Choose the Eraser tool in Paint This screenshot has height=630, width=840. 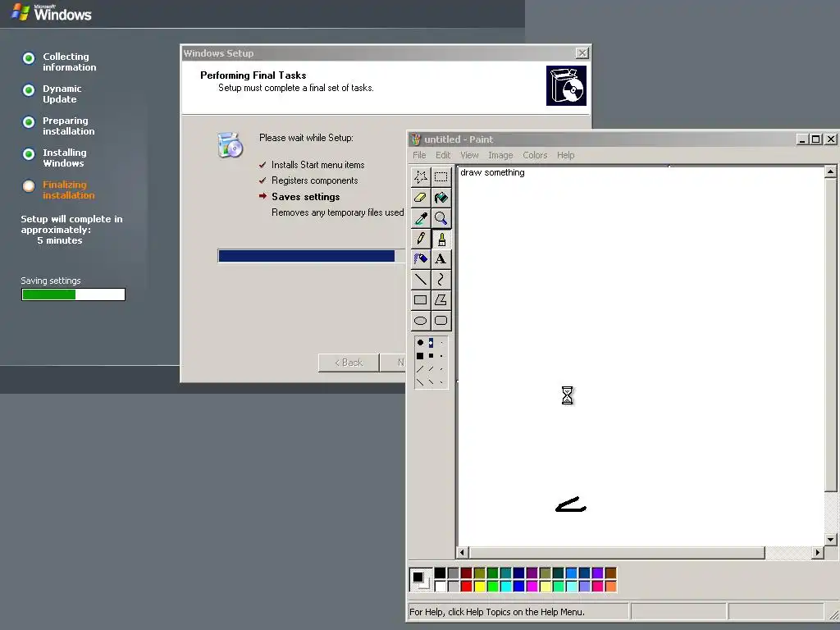pyautogui.click(x=421, y=198)
